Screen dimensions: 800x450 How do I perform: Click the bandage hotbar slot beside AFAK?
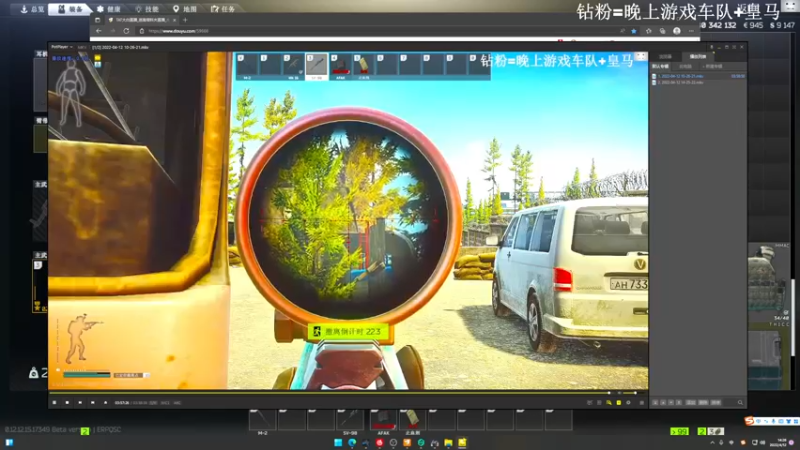pos(412,420)
